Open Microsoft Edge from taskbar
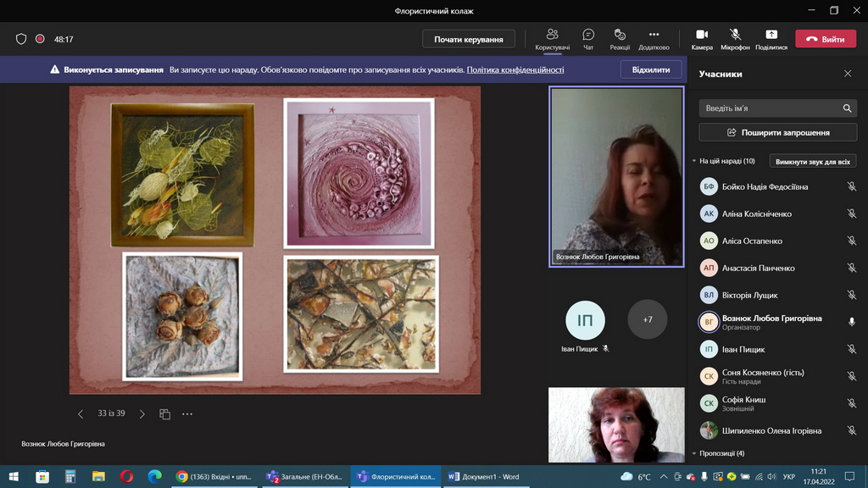This screenshot has height=488, width=868. coord(154,476)
